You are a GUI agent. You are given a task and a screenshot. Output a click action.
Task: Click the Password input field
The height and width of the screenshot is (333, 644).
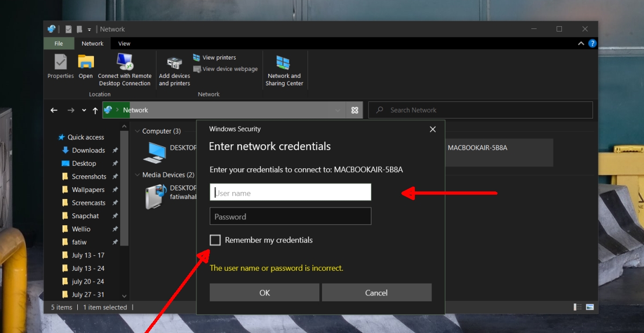coord(290,217)
